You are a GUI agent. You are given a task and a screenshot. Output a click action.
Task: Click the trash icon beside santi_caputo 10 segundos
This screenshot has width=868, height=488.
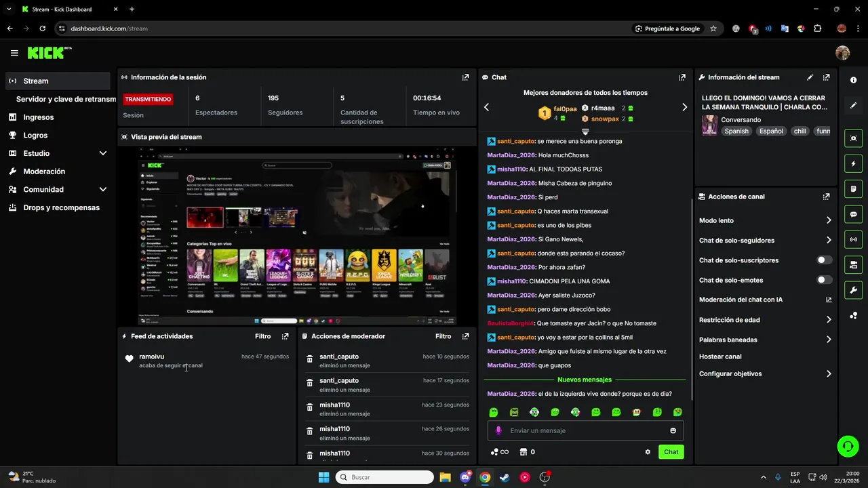pos(310,360)
